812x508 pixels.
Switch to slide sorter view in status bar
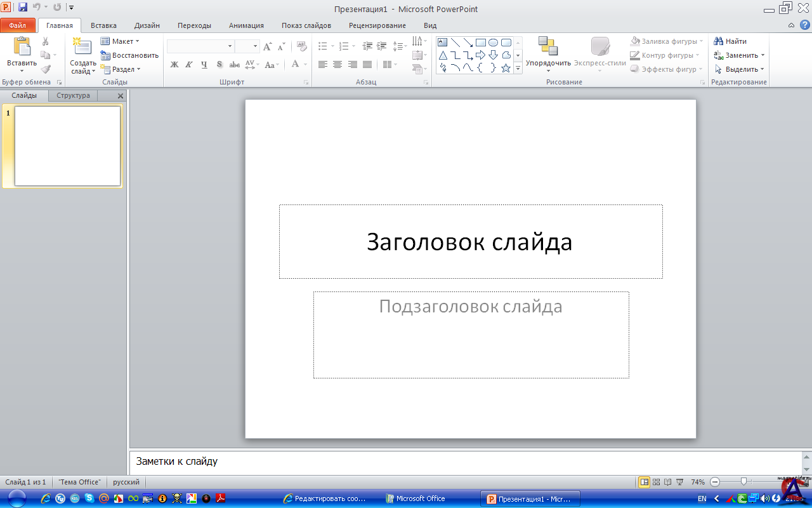point(657,482)
